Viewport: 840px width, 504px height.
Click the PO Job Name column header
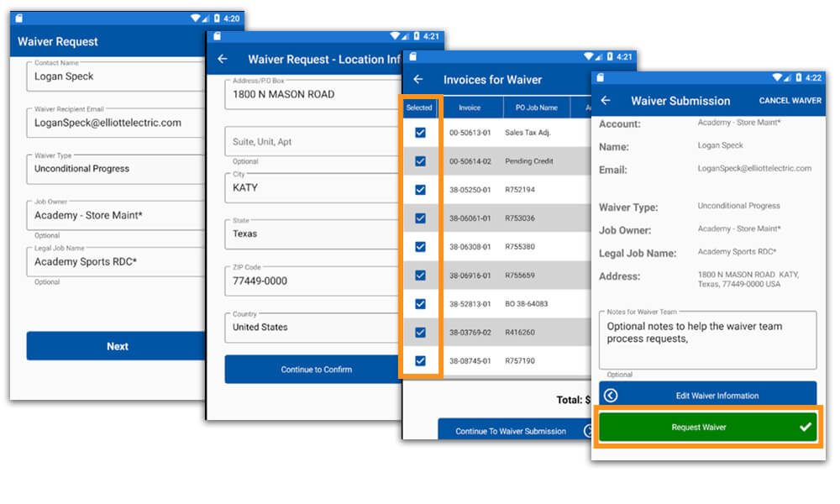[536, 108]
